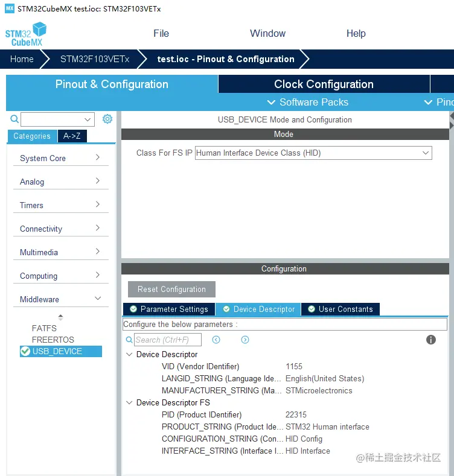Click the MANUFACTURER_STRING parameter label
Image resolution: width=454 pixels, height=476 pixels.
tap(222, 390)
